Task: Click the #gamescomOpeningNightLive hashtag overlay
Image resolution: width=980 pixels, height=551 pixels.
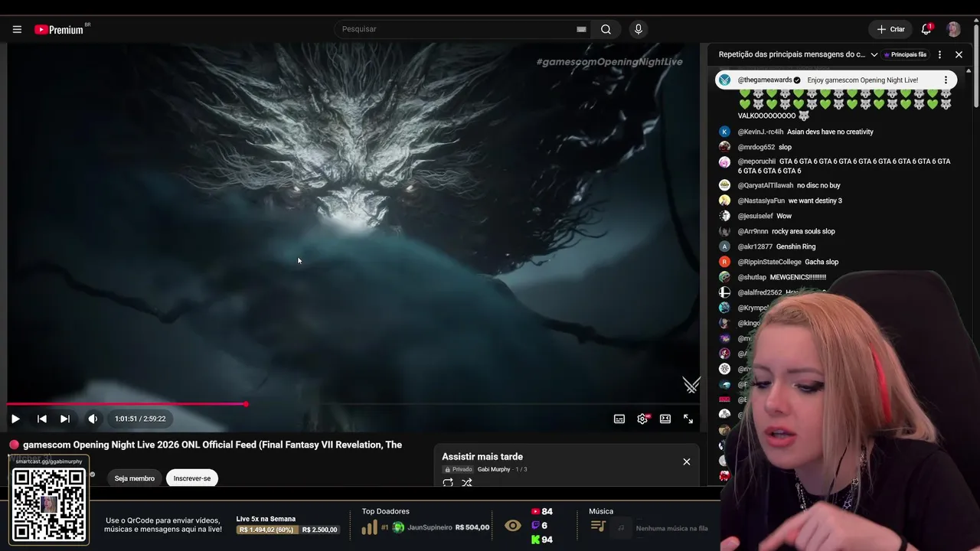Action: [x=609, y=61]
